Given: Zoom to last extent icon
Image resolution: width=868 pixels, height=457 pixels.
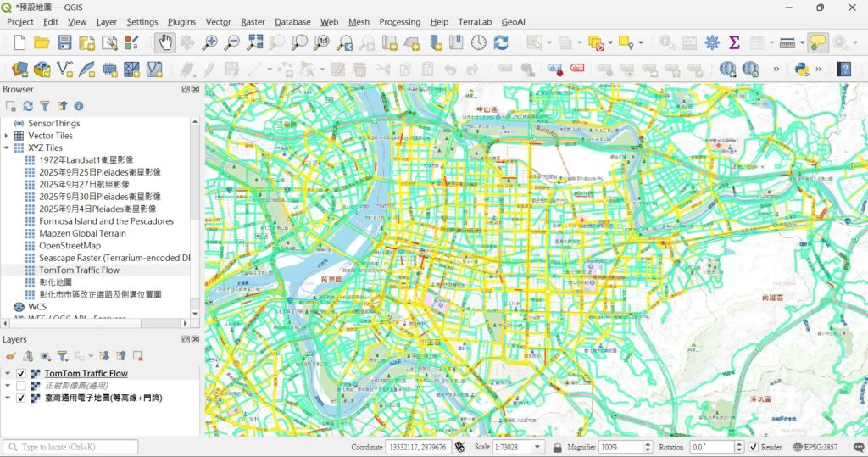Looking at the screenshot, I should coord(345,42).
